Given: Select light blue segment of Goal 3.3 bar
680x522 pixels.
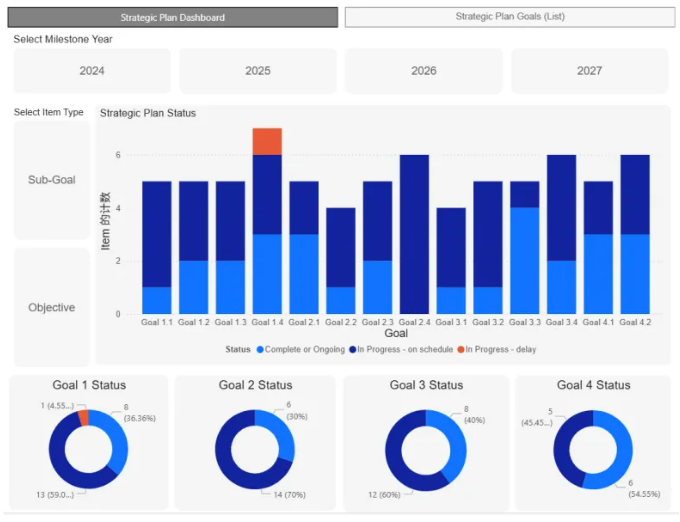Looking at the screenshot, I should [525, 260].
